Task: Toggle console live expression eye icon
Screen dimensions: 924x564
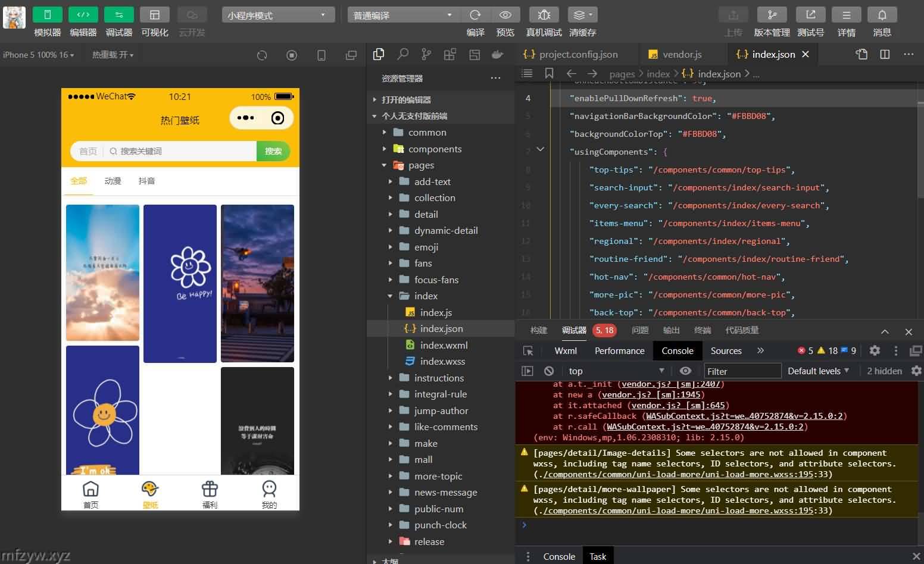Action: click(x=685, y=371)
